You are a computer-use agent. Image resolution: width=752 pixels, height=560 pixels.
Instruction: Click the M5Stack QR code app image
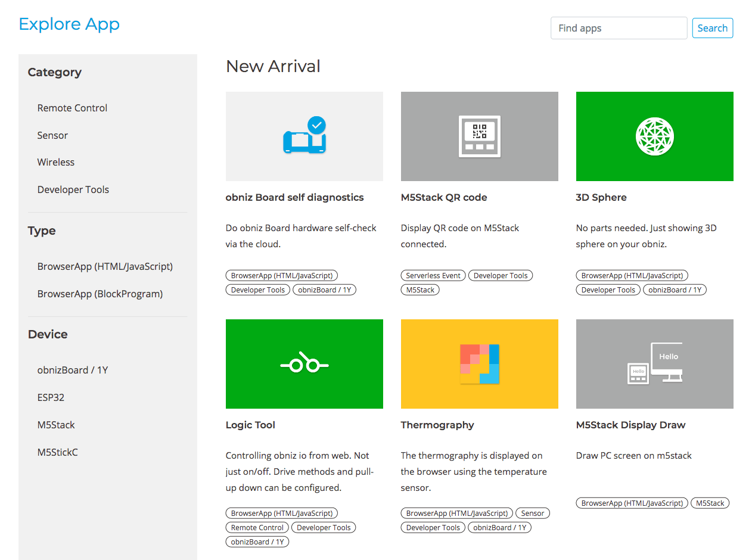(x=480, y=136)
